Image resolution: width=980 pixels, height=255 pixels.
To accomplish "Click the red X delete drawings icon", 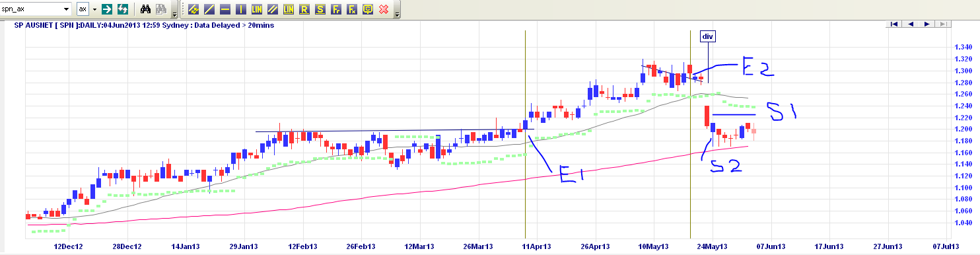I will click(x=384, y=9).
